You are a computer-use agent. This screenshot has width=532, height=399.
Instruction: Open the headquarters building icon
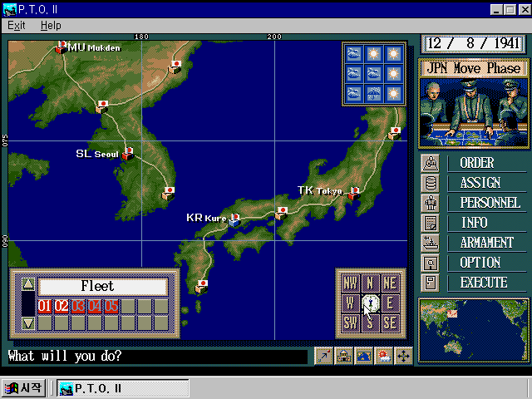coord(343,356)
